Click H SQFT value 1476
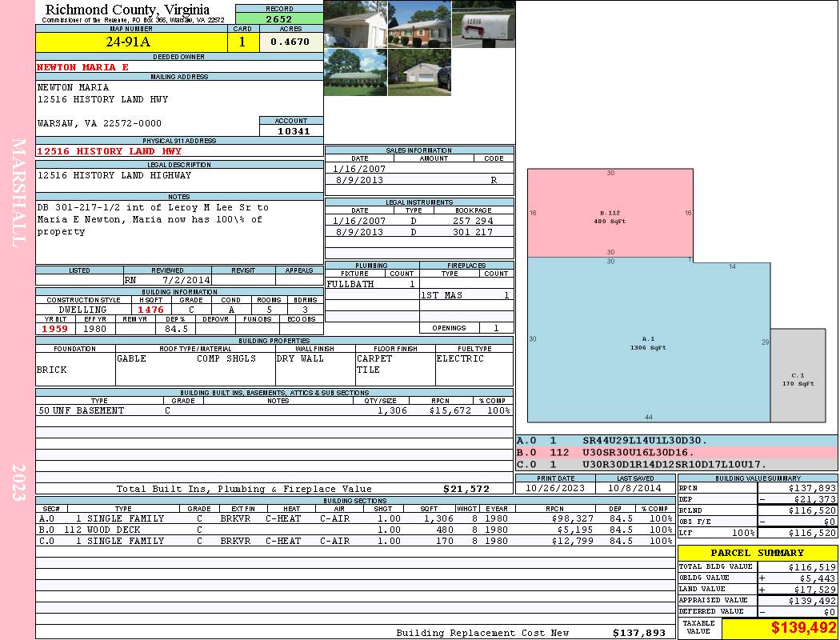 pos(151,310)
